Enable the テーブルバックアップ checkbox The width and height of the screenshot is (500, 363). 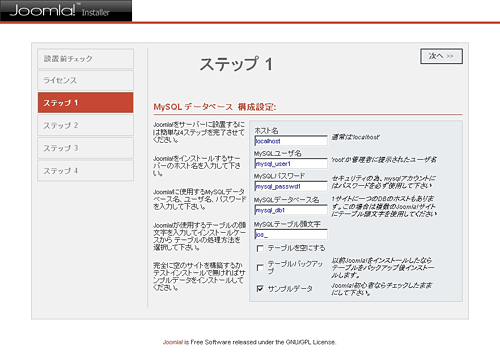(260, 268)
